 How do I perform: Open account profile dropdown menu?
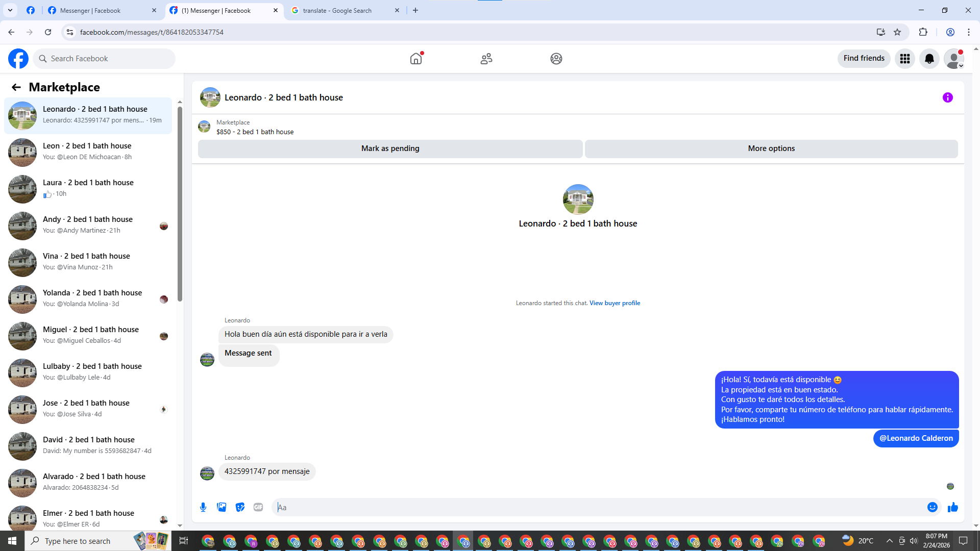(x=953, y=59)
